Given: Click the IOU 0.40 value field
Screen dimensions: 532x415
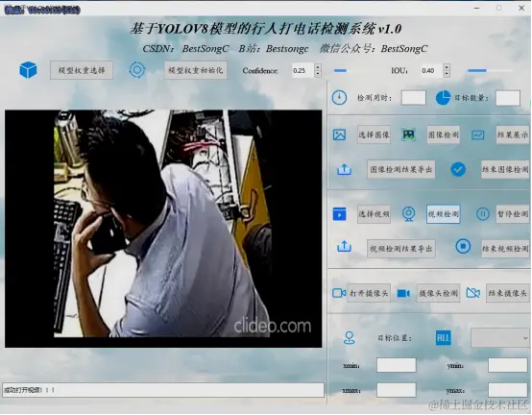Looking at the screenshot, I should 431,70.
